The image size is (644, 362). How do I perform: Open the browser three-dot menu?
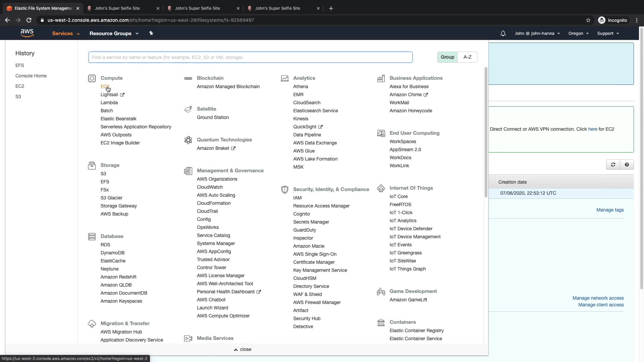(637, 20)
